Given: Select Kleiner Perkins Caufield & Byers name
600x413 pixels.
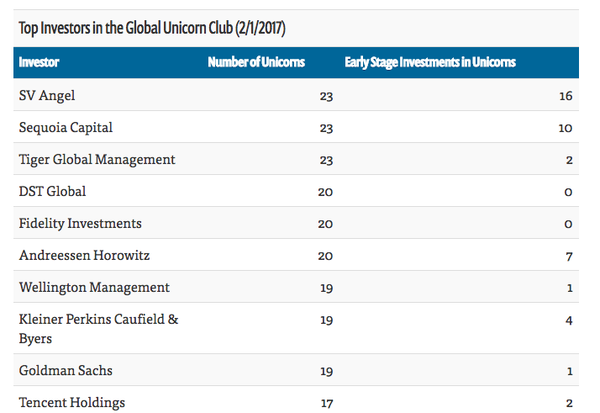Looking at the screenshot, I should 98,329.
